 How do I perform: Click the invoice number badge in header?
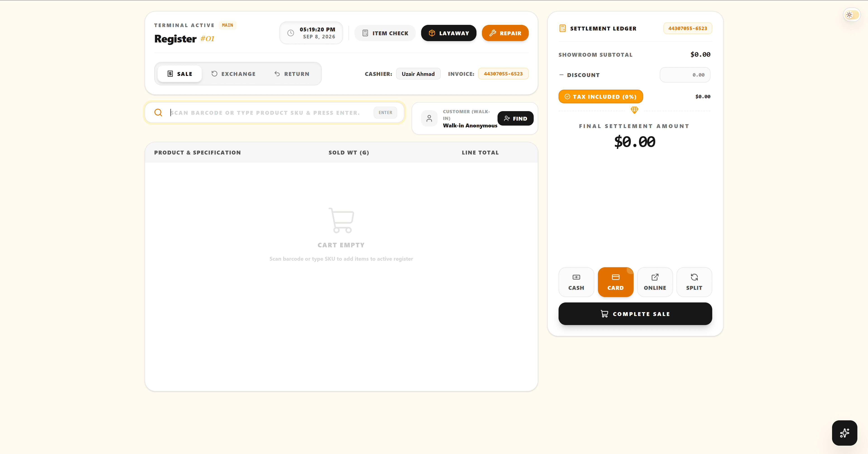(x=503, y=74)
